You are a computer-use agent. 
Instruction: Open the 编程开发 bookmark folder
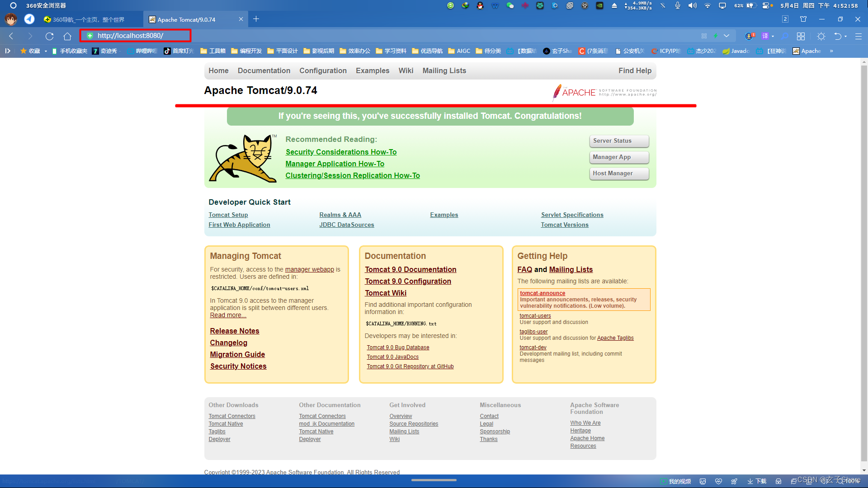coord(246,51)
